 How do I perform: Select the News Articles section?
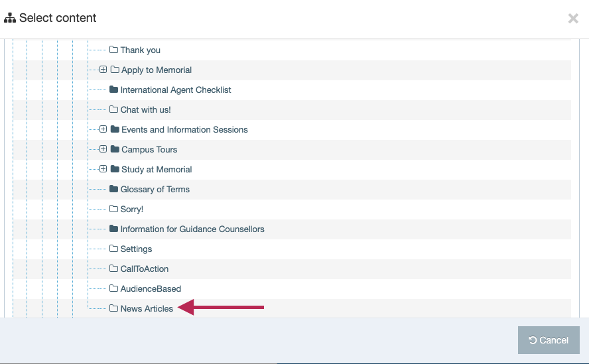pyautogui.click(x=147, y=308)
